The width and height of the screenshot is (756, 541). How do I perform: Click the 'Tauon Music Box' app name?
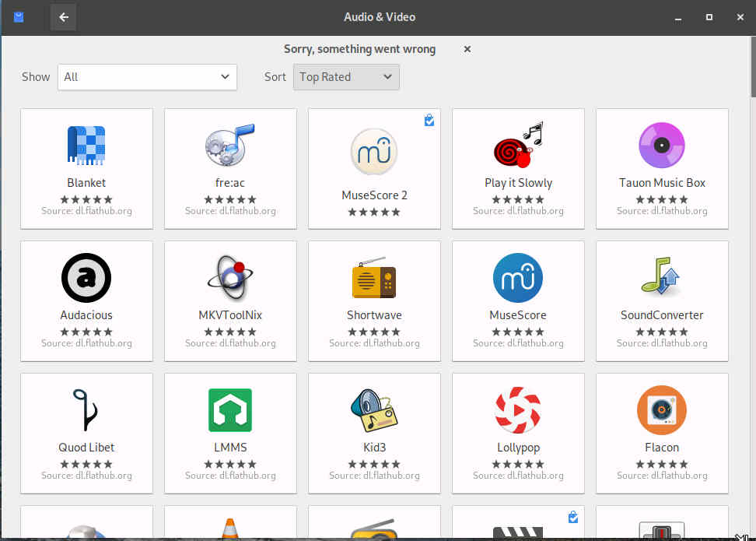click(x=662, y=183)
